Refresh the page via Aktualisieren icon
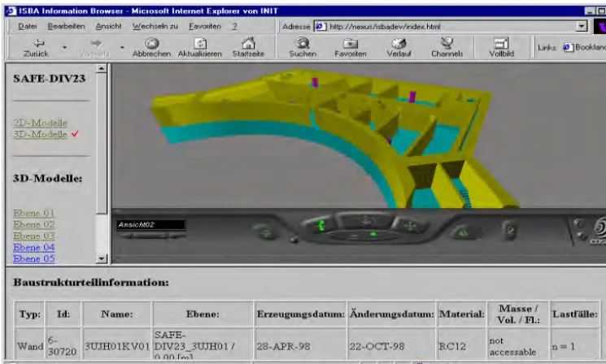The image size is (606, 364). click(200, 43)
